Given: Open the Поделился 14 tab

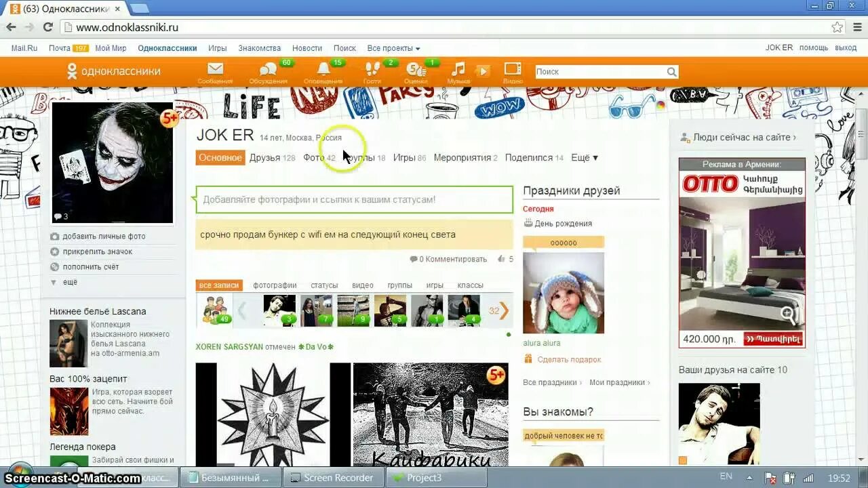Looking at the screenshot, I should click(x=534, y=157).
